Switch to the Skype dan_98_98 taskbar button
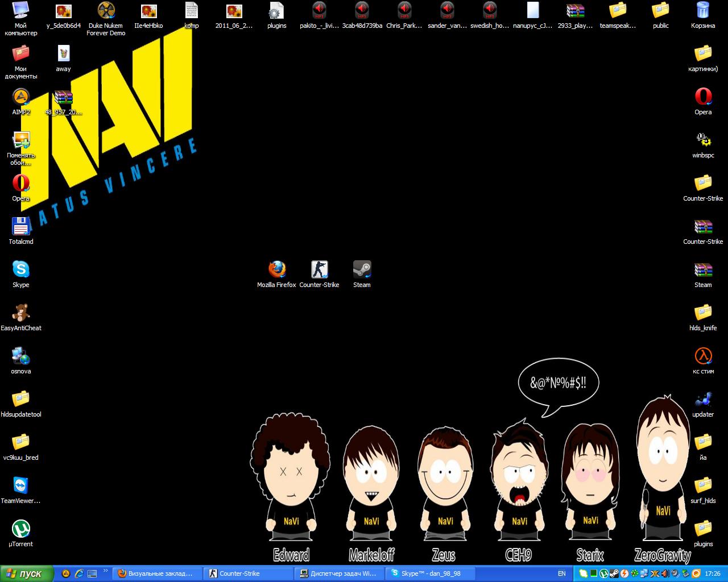728x582 pixels. 431,573
